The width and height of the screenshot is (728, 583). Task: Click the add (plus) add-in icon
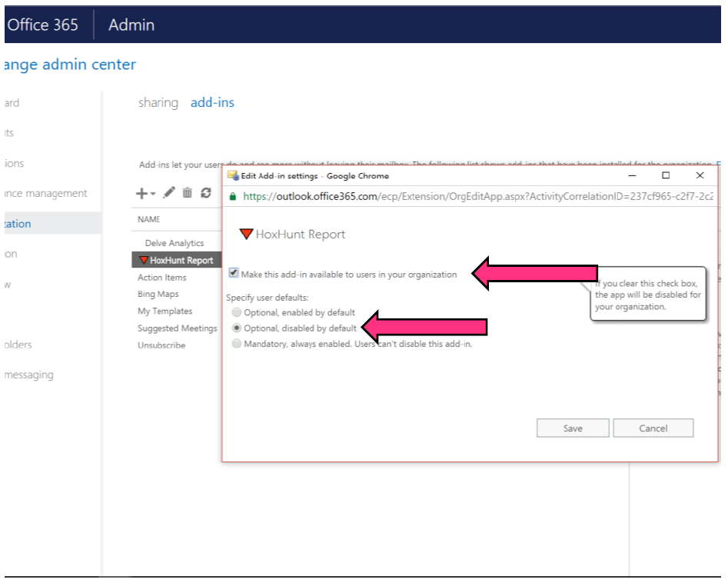pyautogui.click(x=141, y=193)
